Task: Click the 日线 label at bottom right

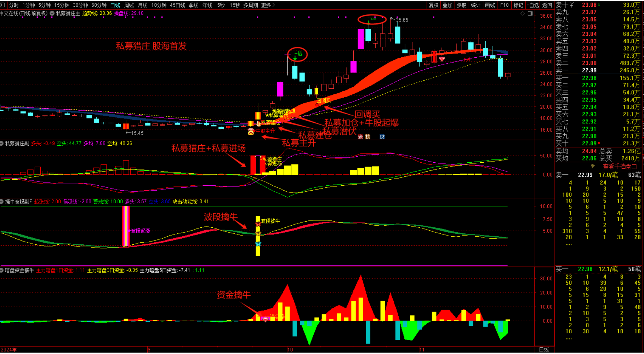Action: coord(544,349)
